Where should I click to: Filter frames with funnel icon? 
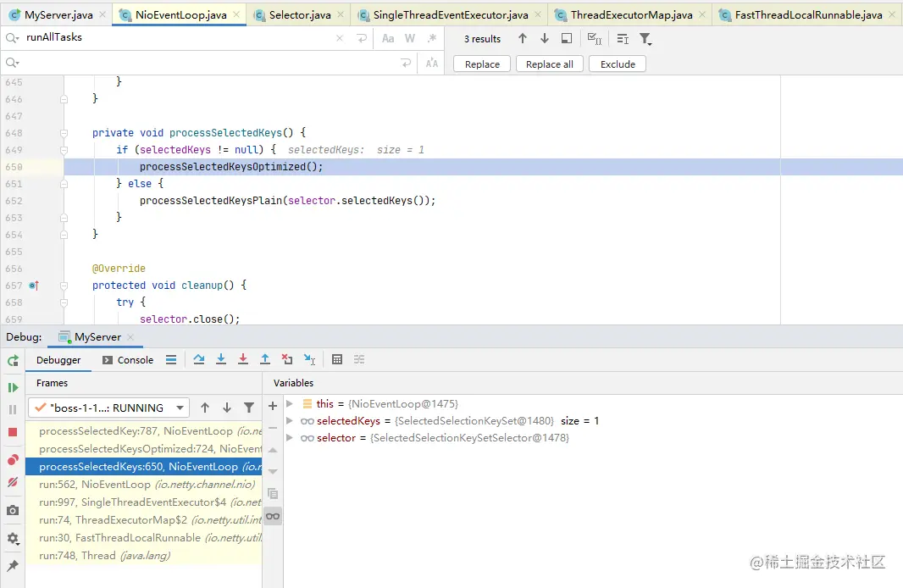click(249, 408)
